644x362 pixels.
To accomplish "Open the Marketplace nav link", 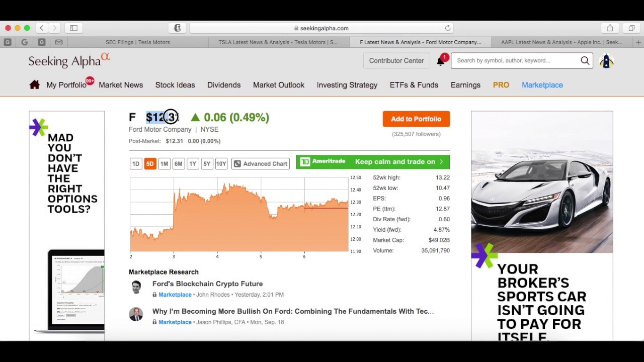I will click(542, 85).
